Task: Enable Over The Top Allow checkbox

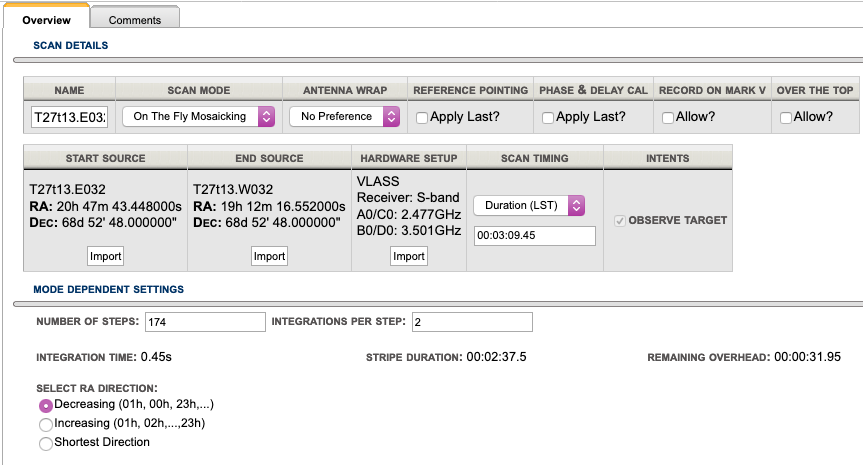Action: [x=786, y=118]
